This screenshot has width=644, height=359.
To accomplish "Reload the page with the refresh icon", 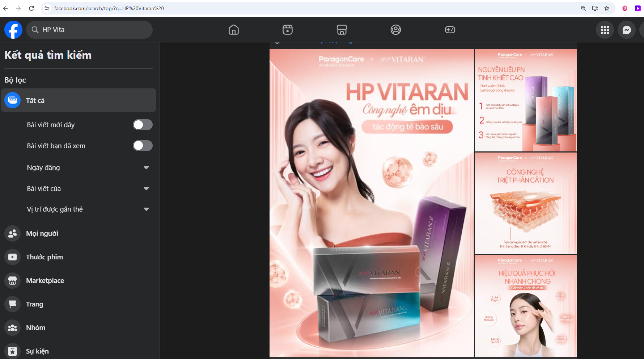I will point(31,8).
